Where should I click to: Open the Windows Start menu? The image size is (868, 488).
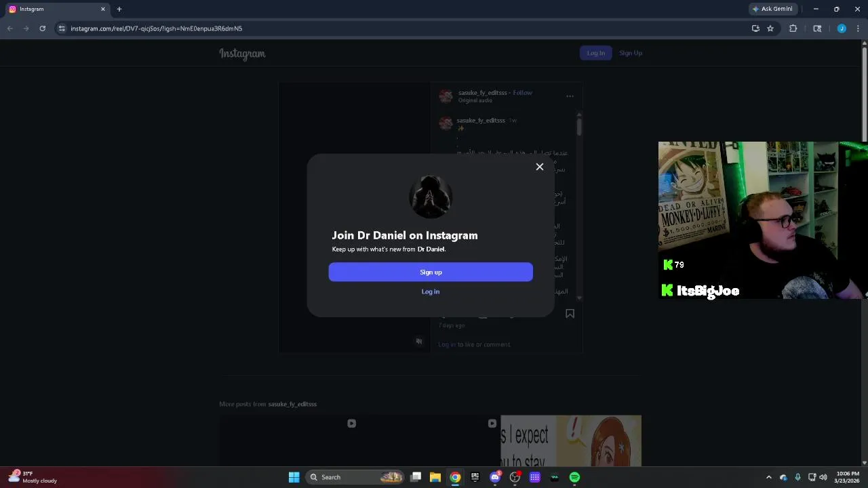(x=294, y=477)
